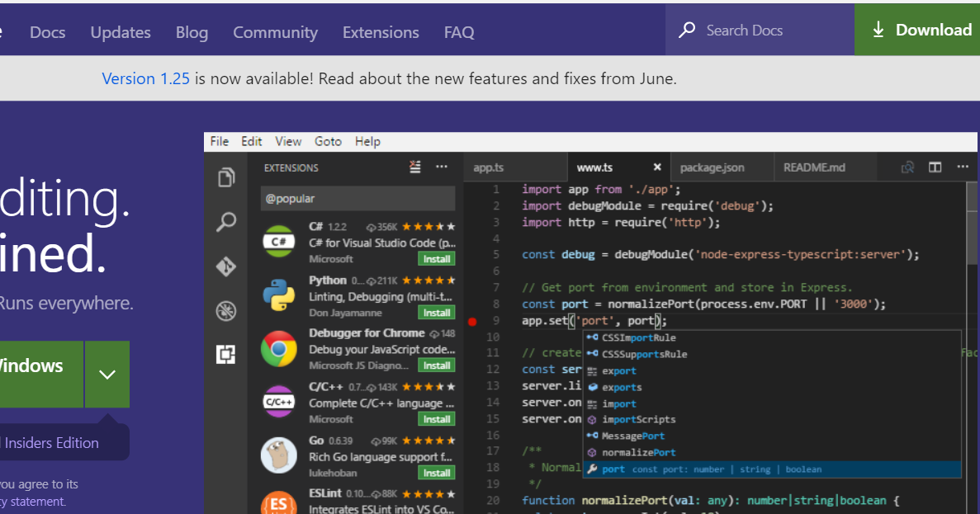Close the www.ts editor tab
This screenshot has height=514, width=980.
(657, 167)
